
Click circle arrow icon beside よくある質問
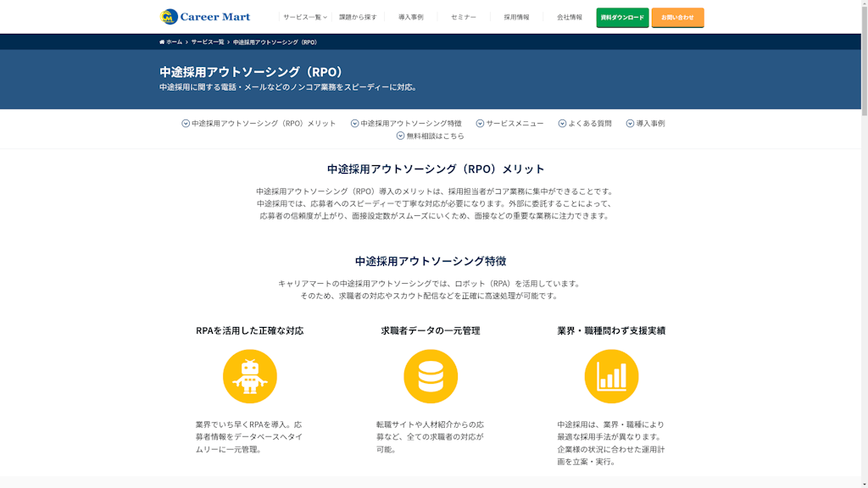562,124
